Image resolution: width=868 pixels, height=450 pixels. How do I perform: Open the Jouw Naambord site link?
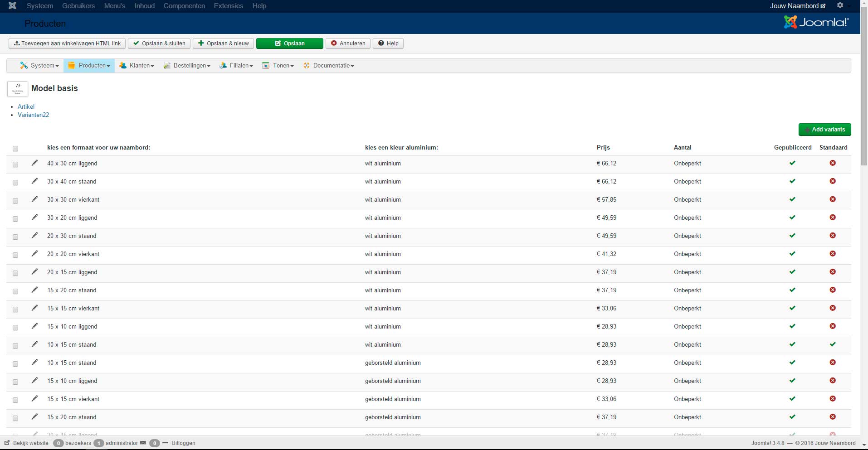[x=798, y=6]
